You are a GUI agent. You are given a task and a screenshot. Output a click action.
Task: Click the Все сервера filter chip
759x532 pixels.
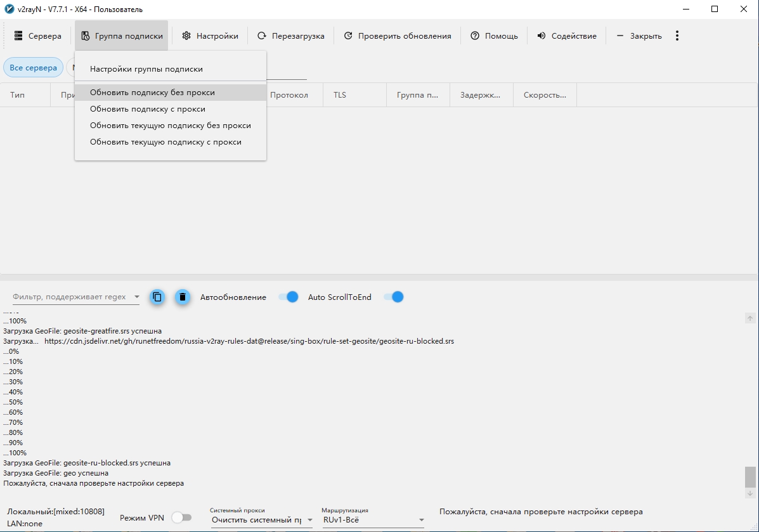click(33, 68)
